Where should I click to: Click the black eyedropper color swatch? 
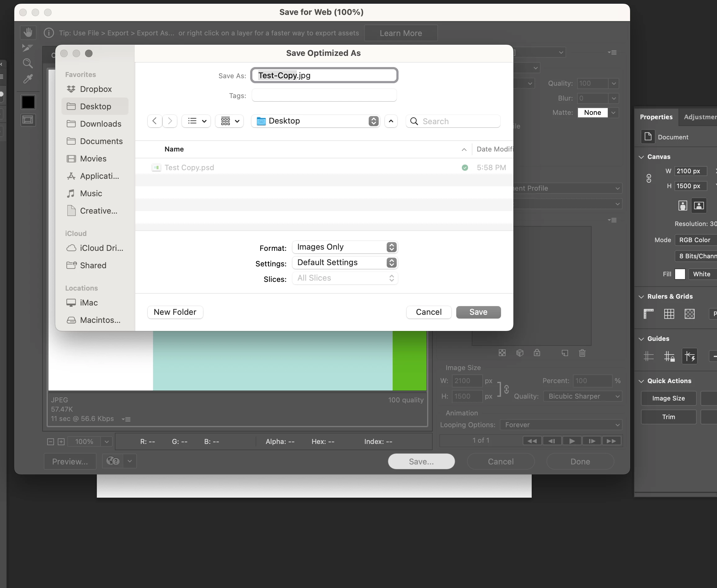coord(28,102)
